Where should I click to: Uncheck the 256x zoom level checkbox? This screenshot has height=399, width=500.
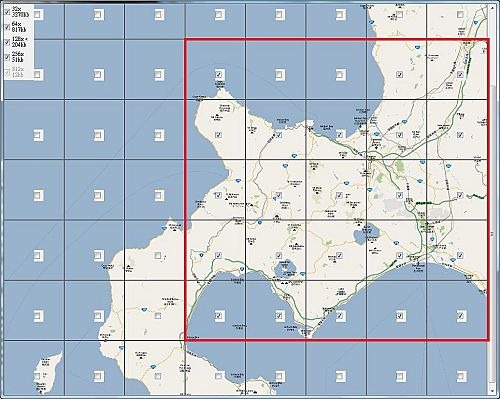pyautogui.click(x=7, y=57)
